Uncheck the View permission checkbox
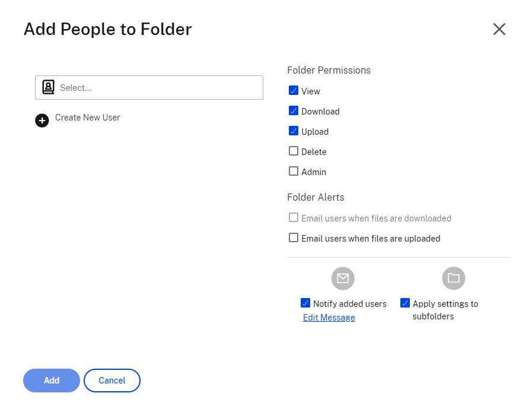Image resolution: width=532 pixels, height=412 pixels. pos(294,90)
